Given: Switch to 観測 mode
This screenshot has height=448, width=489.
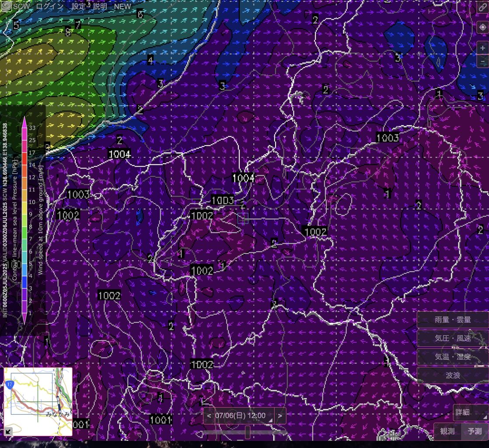Looking at the screenshot, I should [447, 431].
